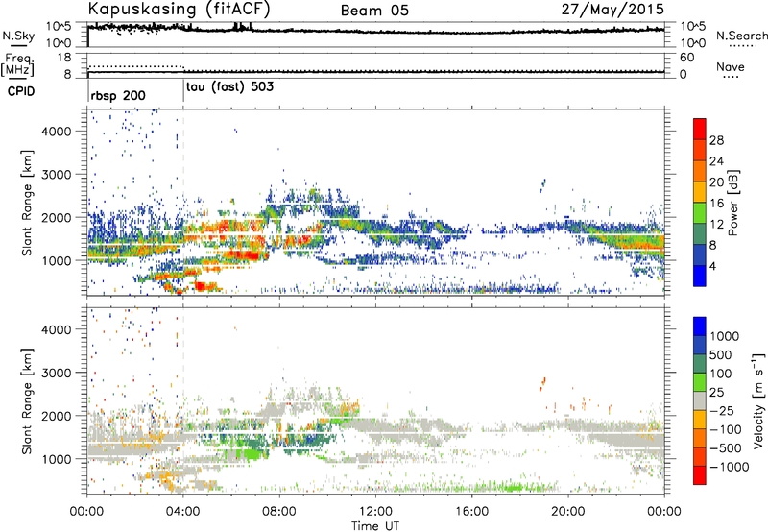Click the "Freq. [MHz]" label
Viewport: 768px width, 532px height.
(17, 65)
